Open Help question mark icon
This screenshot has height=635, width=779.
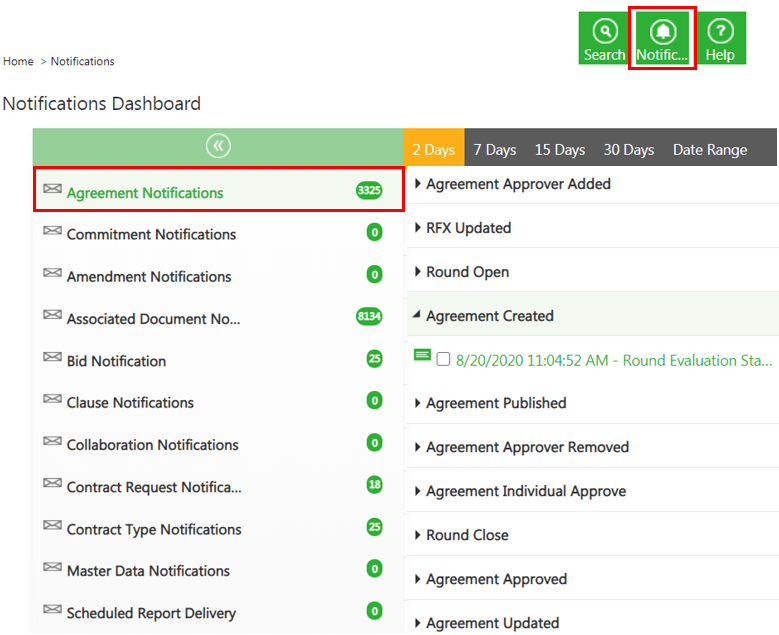pyautogui.click(x=720, y=38)
